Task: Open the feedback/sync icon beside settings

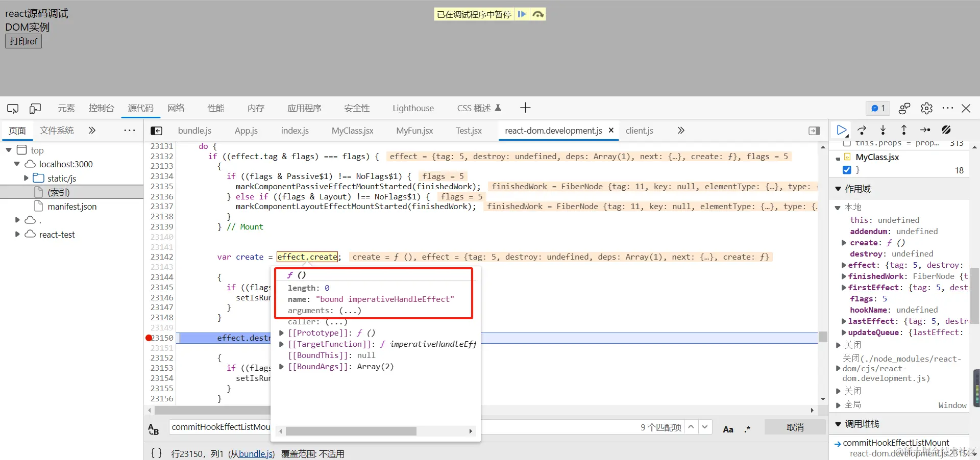Action: click(904, 108)
